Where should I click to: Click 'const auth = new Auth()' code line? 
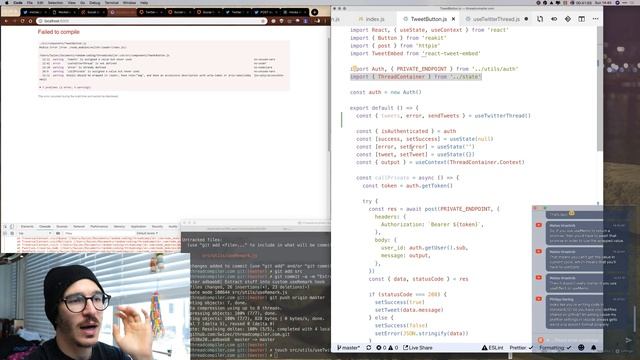pyautogui.click(x=385, y=92)
